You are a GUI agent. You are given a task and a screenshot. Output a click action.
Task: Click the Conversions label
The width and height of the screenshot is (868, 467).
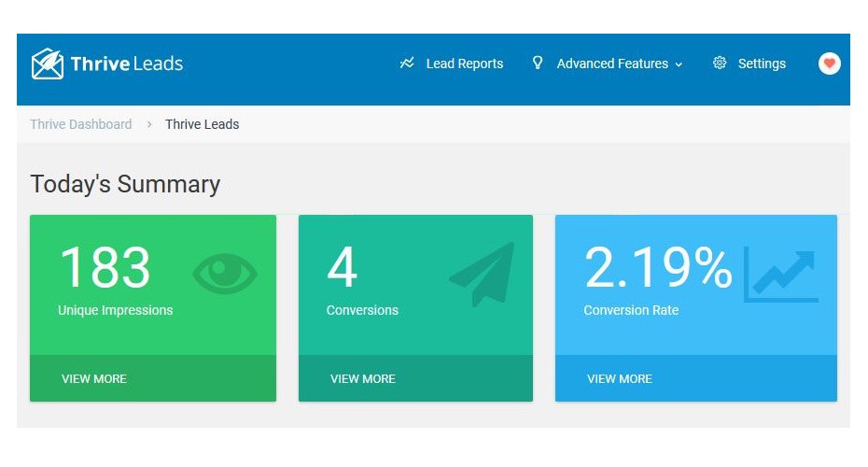362,310
